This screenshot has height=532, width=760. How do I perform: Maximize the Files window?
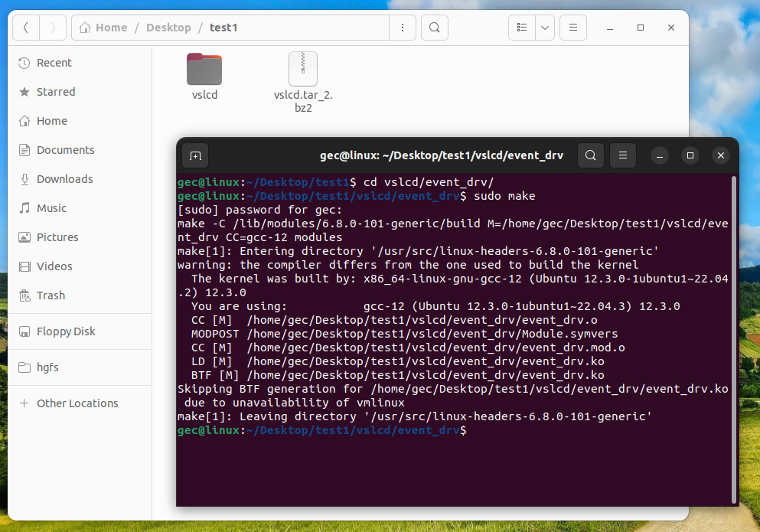[641, 28]
